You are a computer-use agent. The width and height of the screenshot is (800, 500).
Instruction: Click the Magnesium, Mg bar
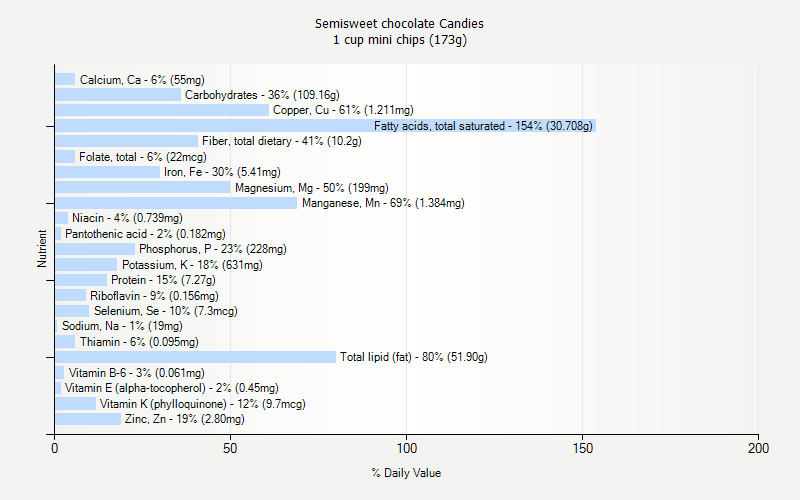tap(142, 187)
